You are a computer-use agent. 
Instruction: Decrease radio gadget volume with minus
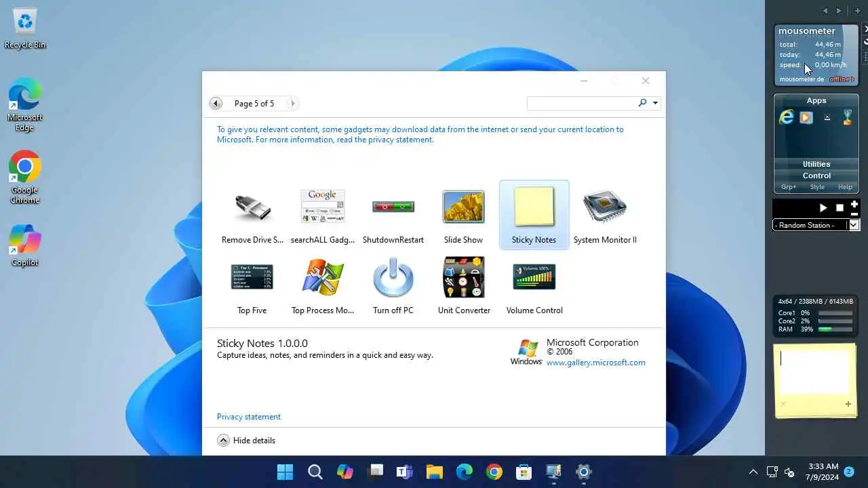point(854,213)
